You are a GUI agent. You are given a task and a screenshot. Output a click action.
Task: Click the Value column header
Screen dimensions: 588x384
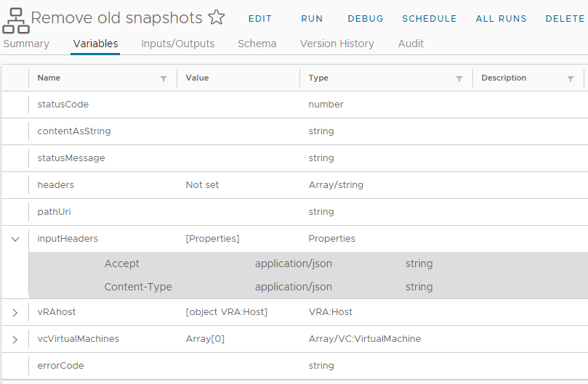tap(197, 78)
